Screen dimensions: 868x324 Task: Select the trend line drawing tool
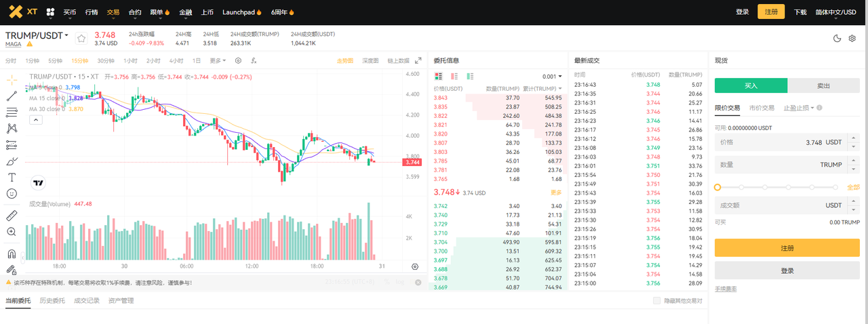[12, 95]
